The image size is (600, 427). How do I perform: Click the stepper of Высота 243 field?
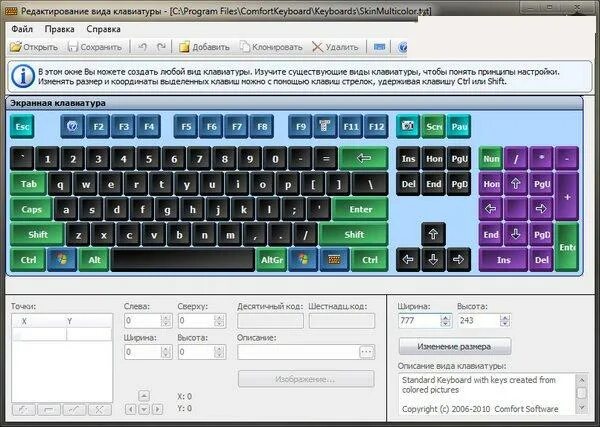click(x=505, y=321)
